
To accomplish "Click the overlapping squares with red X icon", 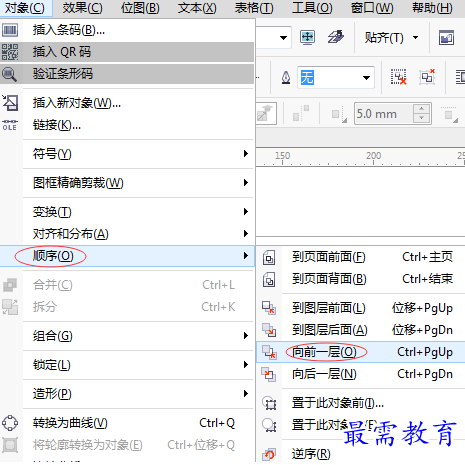I will pyautogui.click(x=427, y=77).
